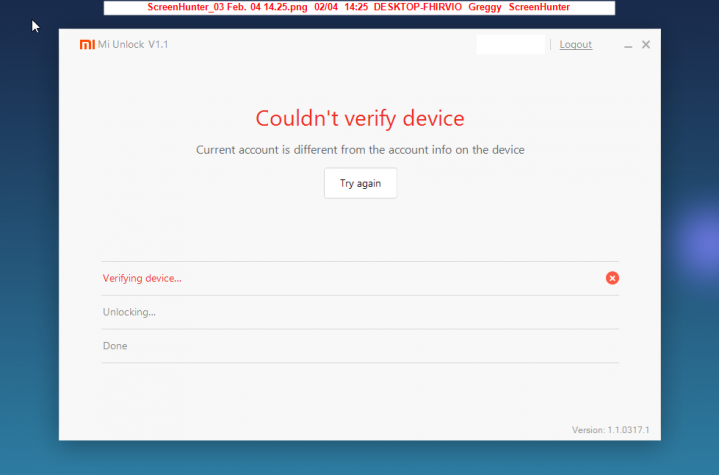Click the 'Mi Unlock V1.1' title text

[133, 44]
